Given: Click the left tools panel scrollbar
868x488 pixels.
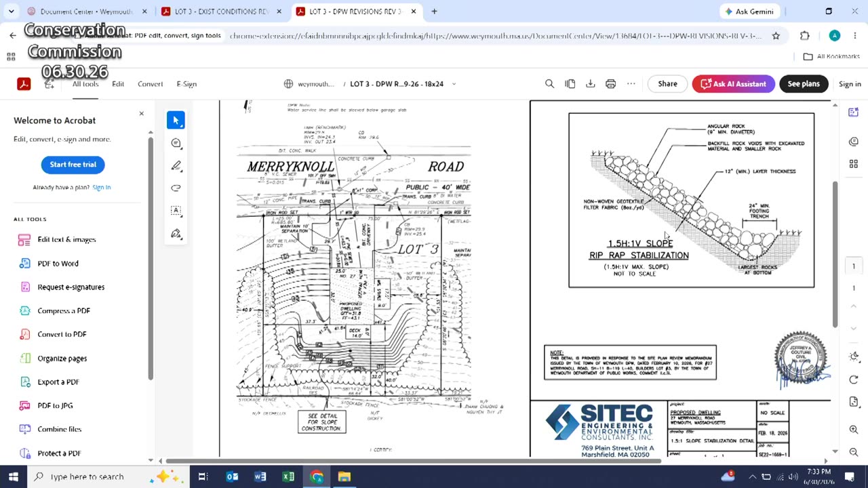Looking at the screenshot, I should point(151,258).
